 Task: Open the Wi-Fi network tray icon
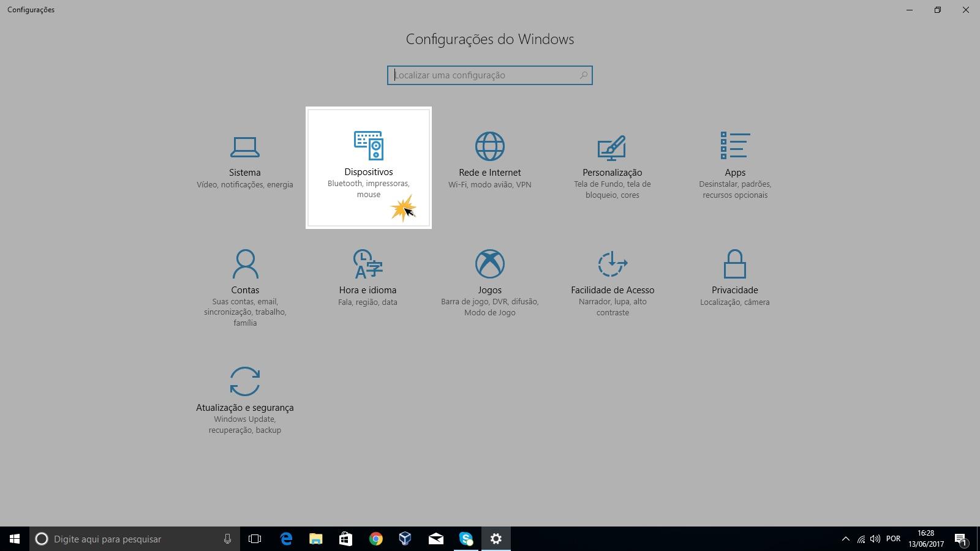[861, 539]
